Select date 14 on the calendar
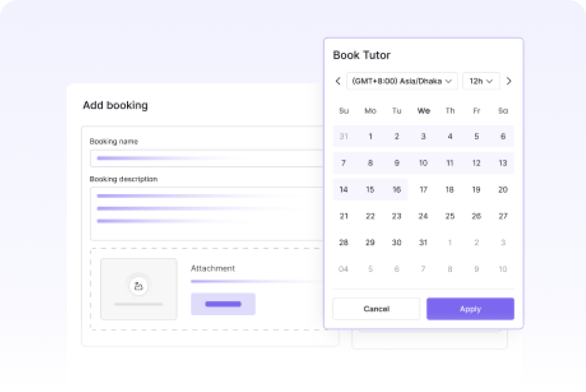586x392 pixels. (x=344, y=189)
